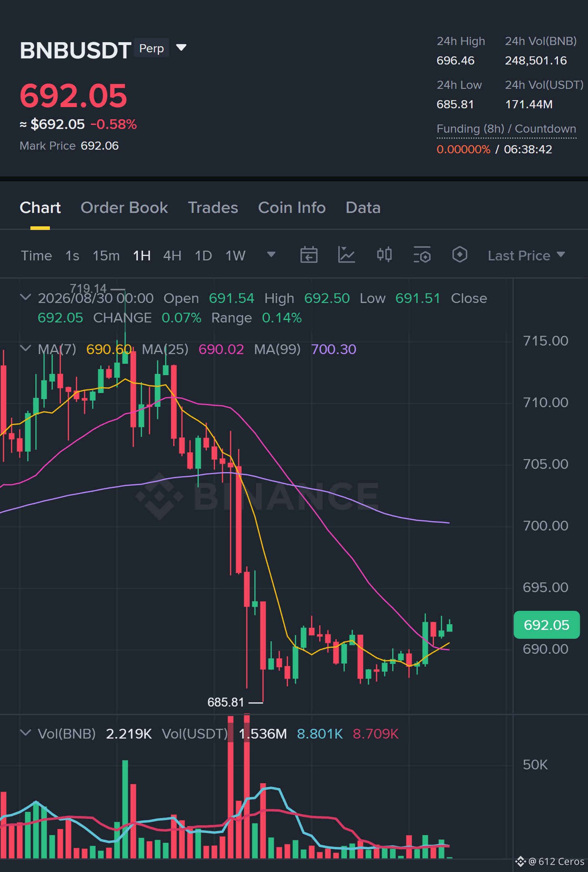The width and height of the screenshot is (588, 872).
Task: Select the 1s chart interval
Action: 73,256
